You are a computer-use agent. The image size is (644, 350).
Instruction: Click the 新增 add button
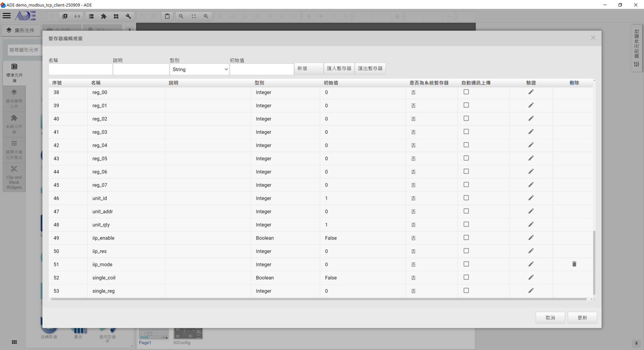(x=309, y=69)
